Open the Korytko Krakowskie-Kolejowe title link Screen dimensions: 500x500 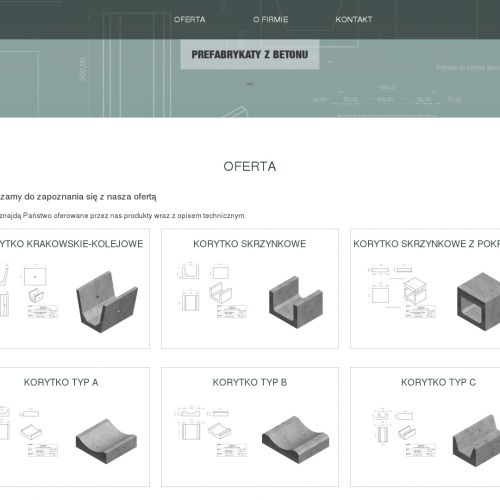coord(71,244)
